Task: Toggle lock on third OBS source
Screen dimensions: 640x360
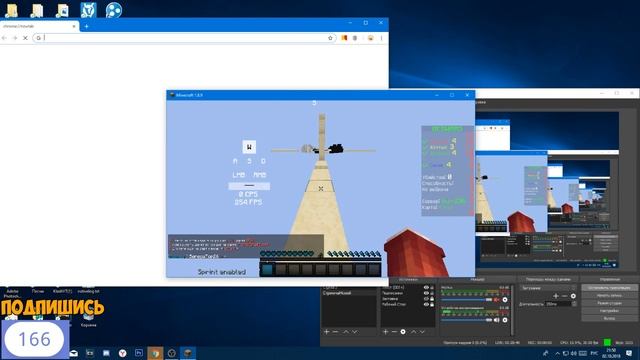Action: coord(432,299)
